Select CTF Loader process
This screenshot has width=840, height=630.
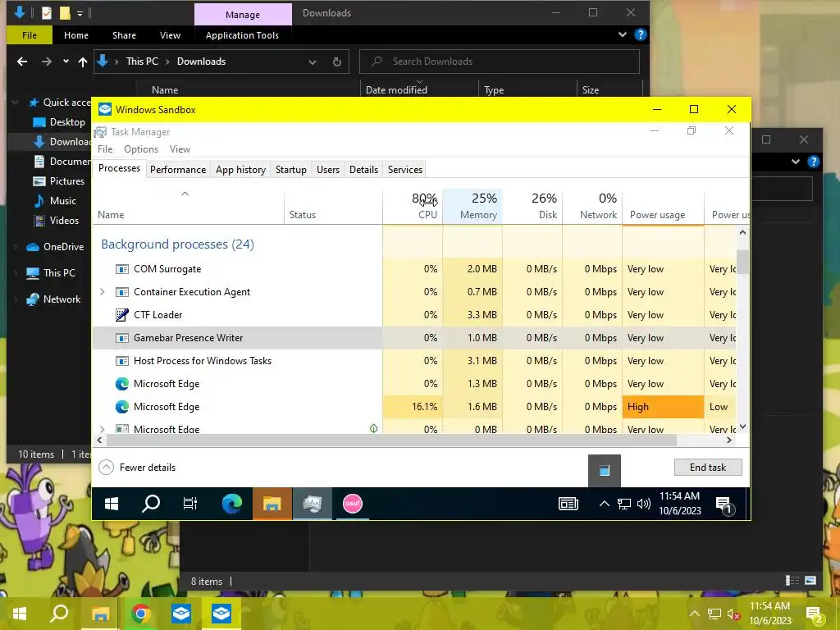(x=414, y=315)
